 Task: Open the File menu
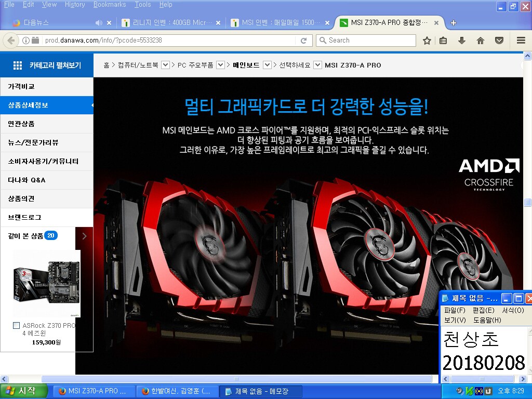[9, 4]
